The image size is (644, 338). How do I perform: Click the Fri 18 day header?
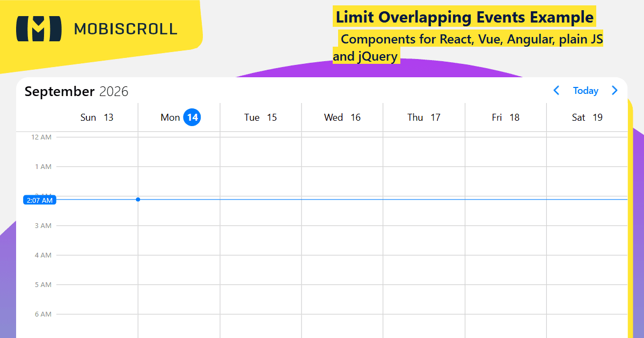[506, 117]
